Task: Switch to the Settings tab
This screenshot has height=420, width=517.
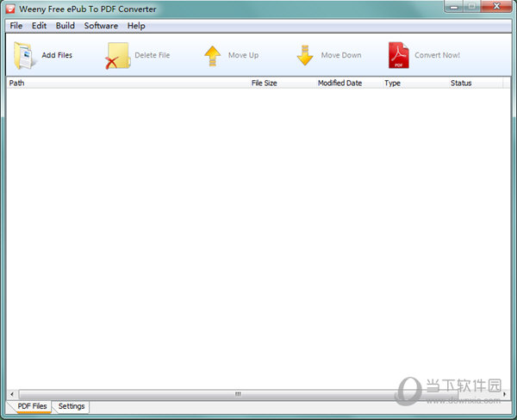Action: [x=72, y=406]
